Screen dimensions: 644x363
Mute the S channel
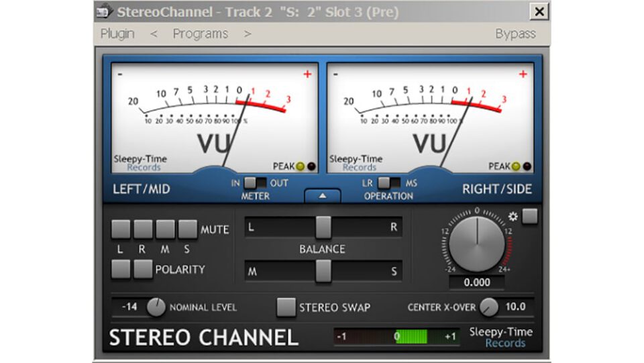coord(187,229)
